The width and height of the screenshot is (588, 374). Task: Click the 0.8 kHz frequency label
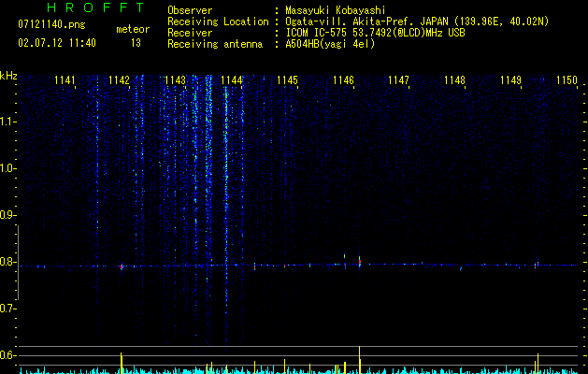click(7, 262)
